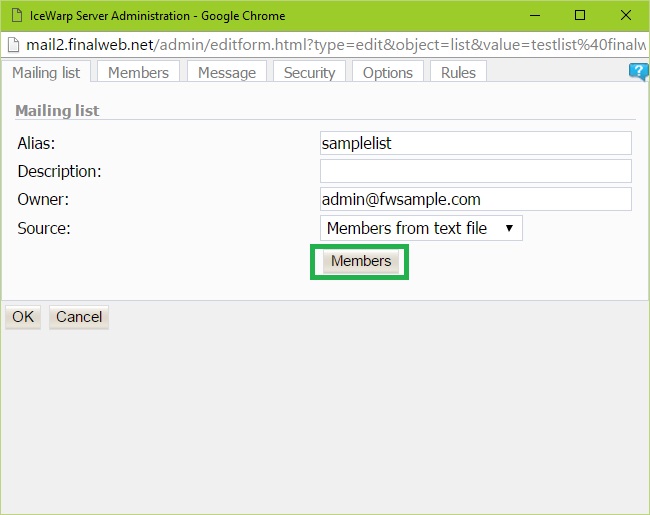
Task: Go to the Message tab
Action: click(x=227, y=72)
